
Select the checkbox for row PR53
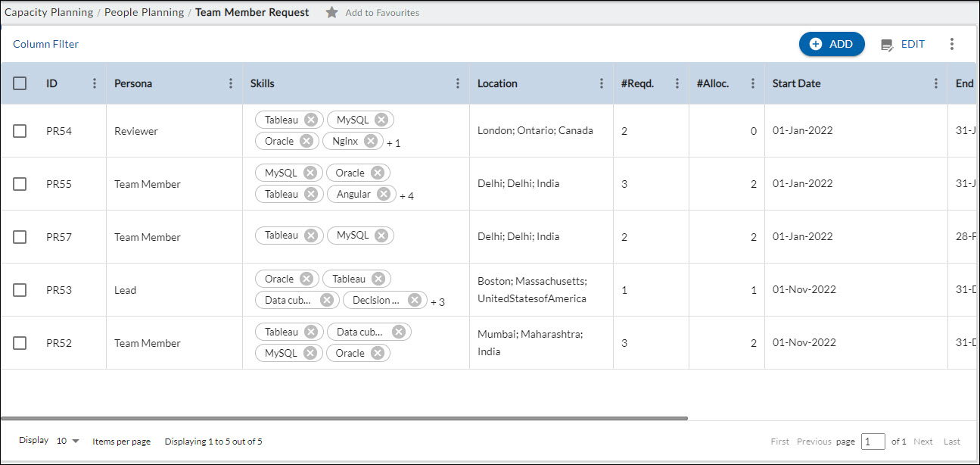click(20, 289)
